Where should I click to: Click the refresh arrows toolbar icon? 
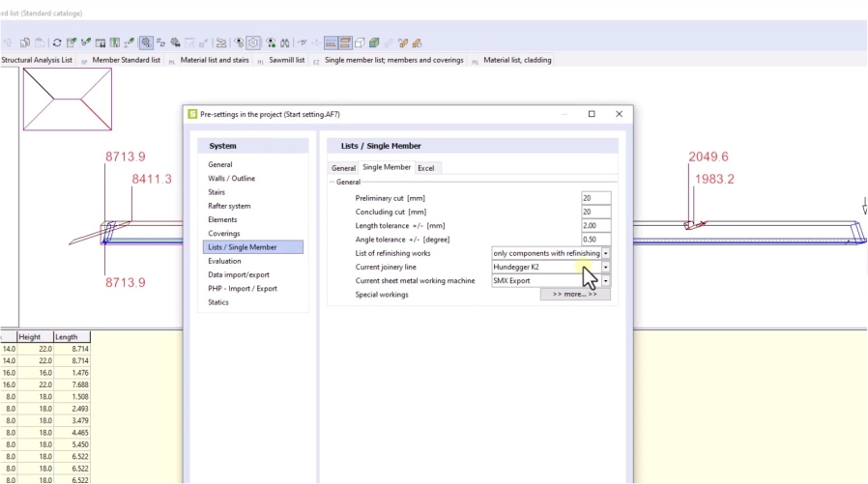click(57, 43)
